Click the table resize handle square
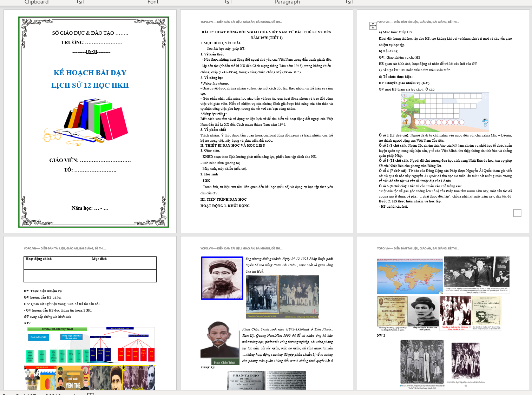Viewport: 532px width, 395px height. point(517,213)
